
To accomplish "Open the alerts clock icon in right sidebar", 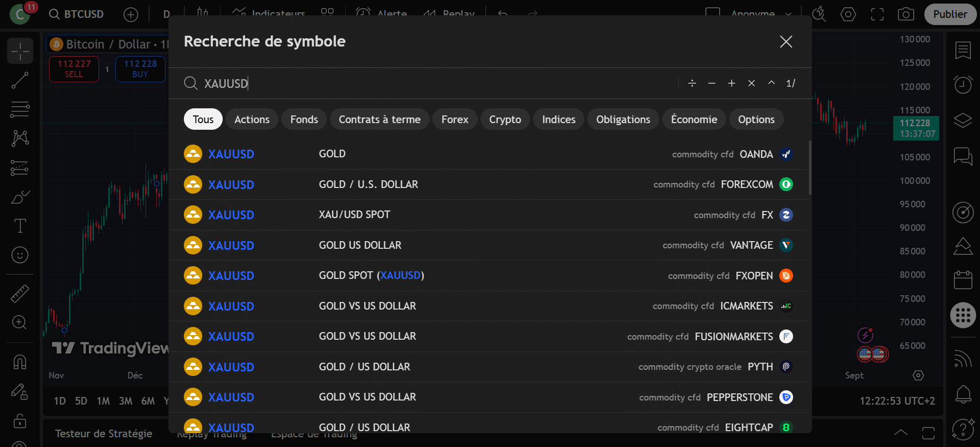I will tap(963, 84).
